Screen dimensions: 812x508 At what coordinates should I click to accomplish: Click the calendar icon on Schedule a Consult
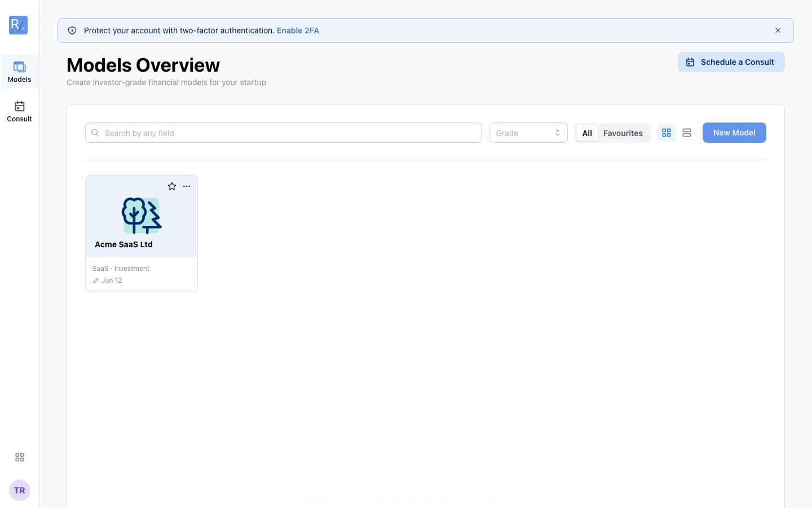point(690,62)
